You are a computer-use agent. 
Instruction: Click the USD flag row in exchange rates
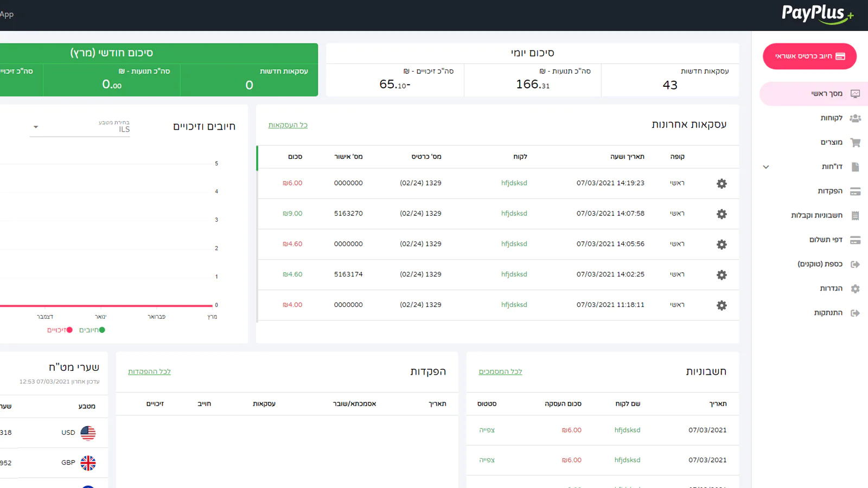point(87,433)
